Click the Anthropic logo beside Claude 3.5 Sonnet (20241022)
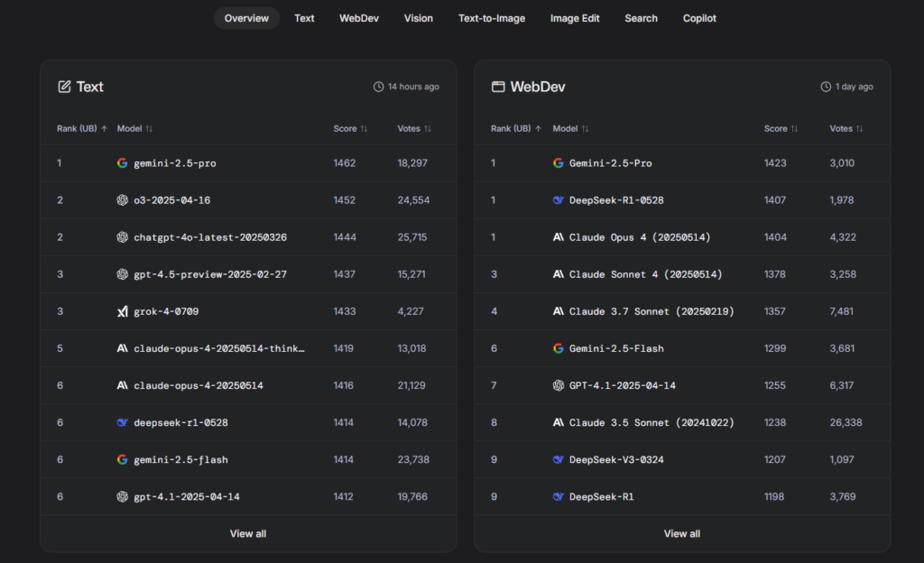This screenshot has width=924, height=563. 558,423
